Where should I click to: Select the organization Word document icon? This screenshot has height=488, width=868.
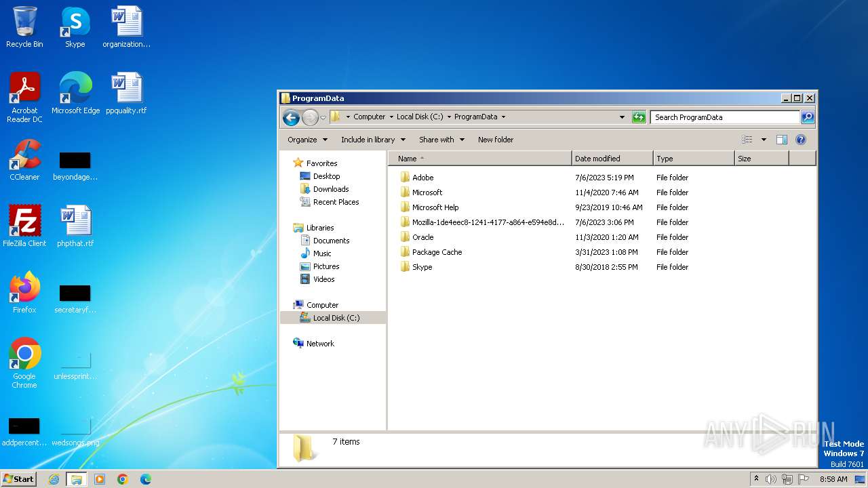[x=127, y=27]
